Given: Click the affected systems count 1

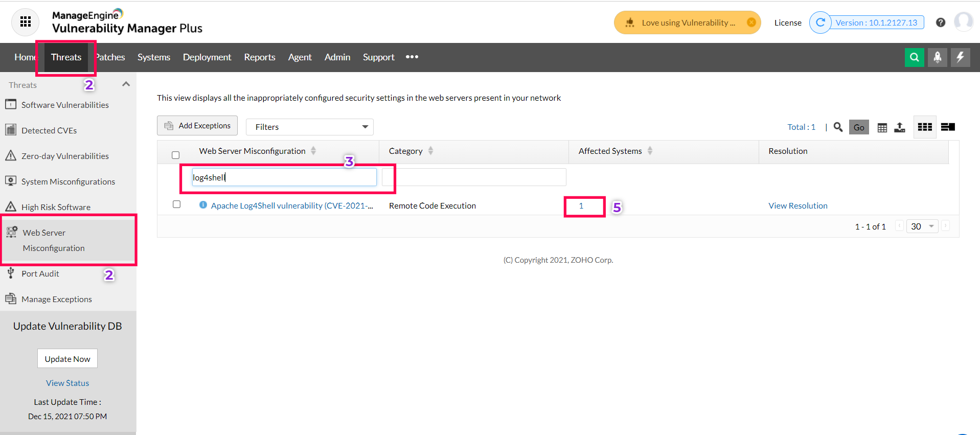Looking at the screenshot, I should [x=581, y=205].
